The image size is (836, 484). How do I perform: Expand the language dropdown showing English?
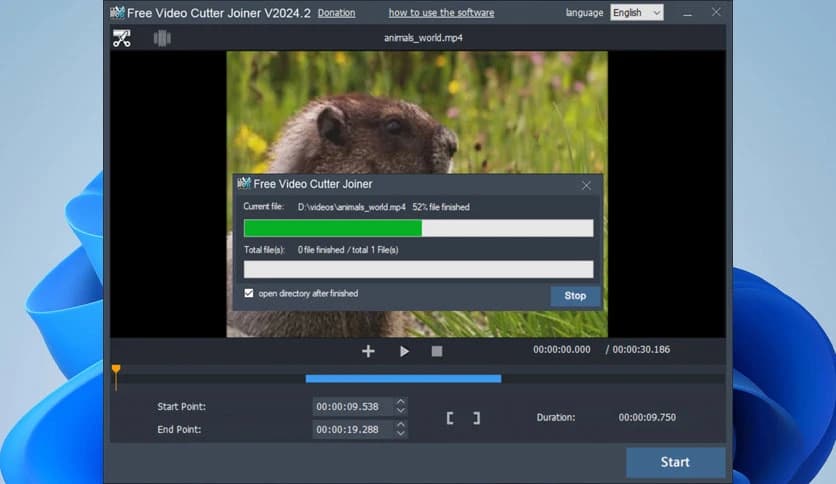coord(637,13)
